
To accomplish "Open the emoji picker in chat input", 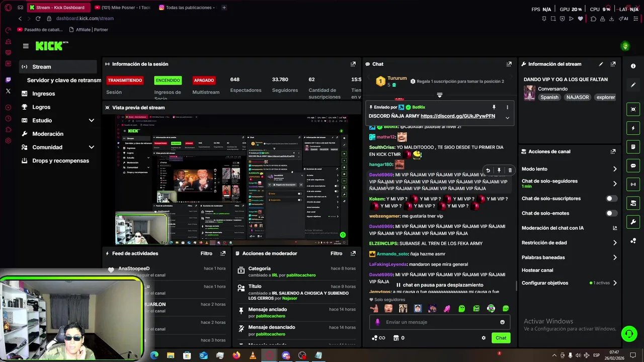I will (x=502, y=322).
